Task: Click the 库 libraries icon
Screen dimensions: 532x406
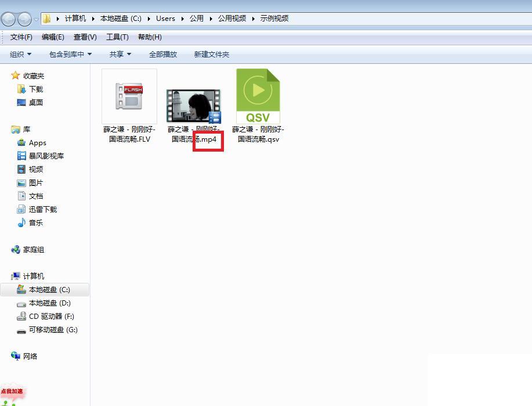Action: (x=16, y=130)
